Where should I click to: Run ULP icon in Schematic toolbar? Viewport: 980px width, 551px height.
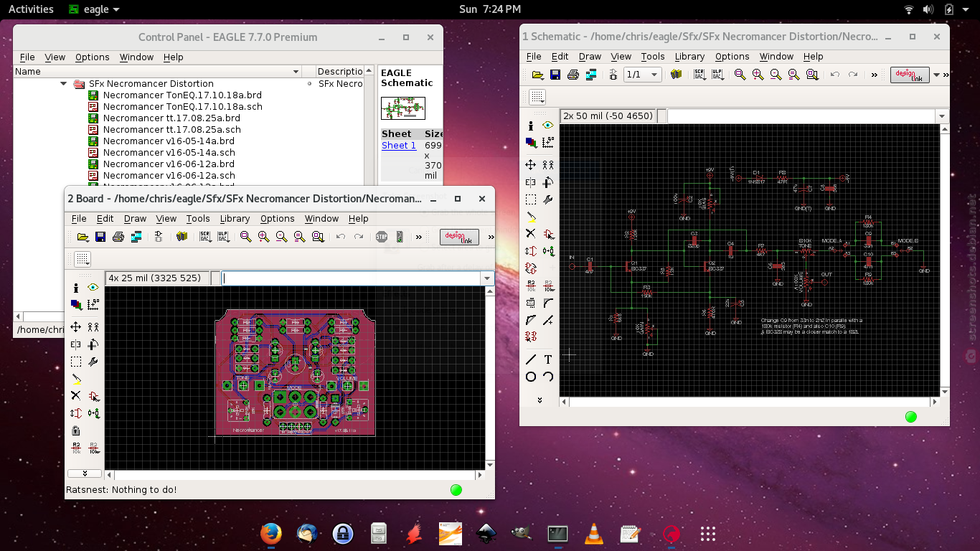pyautogui.click(x=716, y=75)
